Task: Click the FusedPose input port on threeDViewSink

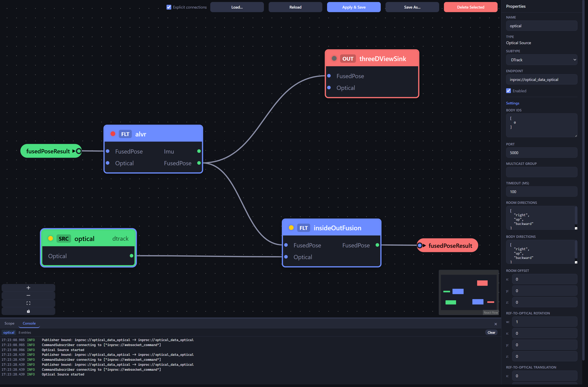Action: [x=329, y=76]
